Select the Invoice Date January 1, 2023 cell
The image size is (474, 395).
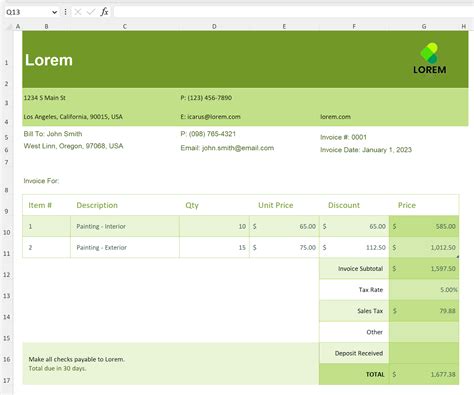(366, 150)
